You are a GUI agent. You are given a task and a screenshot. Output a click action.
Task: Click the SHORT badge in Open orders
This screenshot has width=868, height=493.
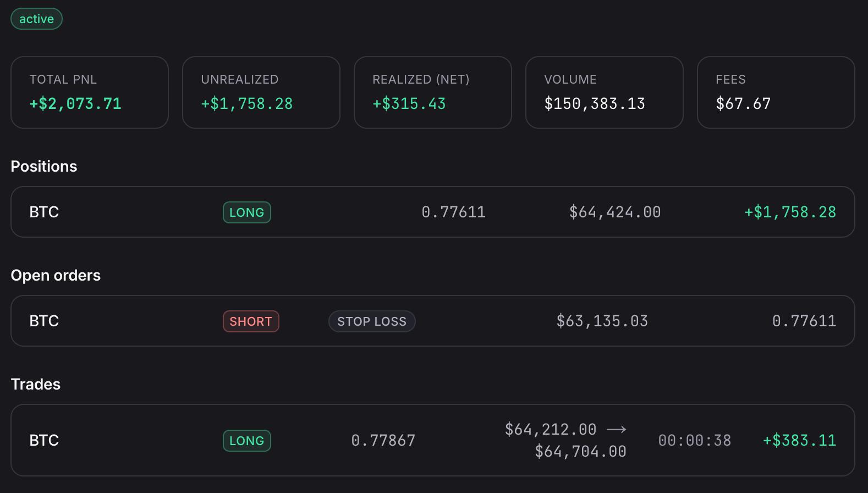251,321
